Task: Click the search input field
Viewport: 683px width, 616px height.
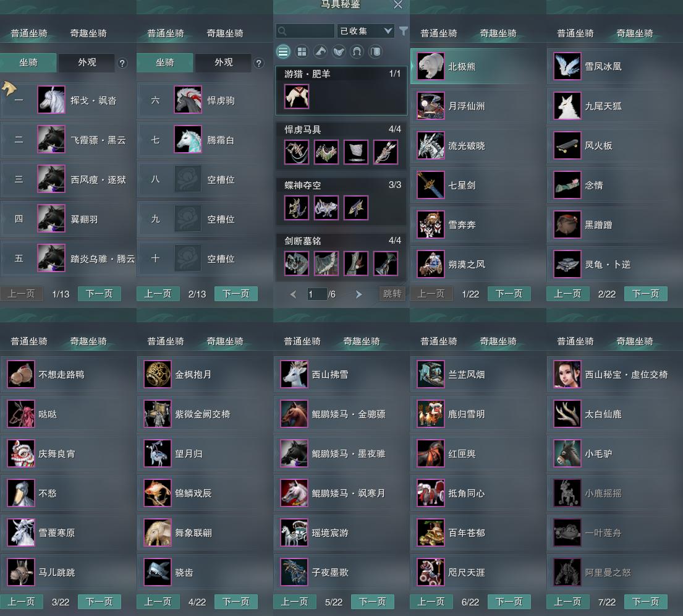Action: (305, 31)
